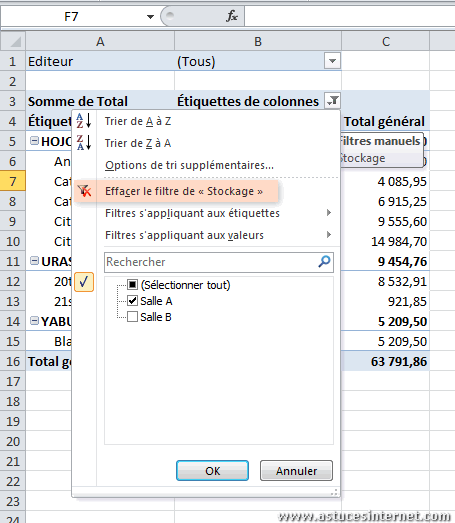
Task: Collapse the HOJO group in row 5
Action: (34, 141)
